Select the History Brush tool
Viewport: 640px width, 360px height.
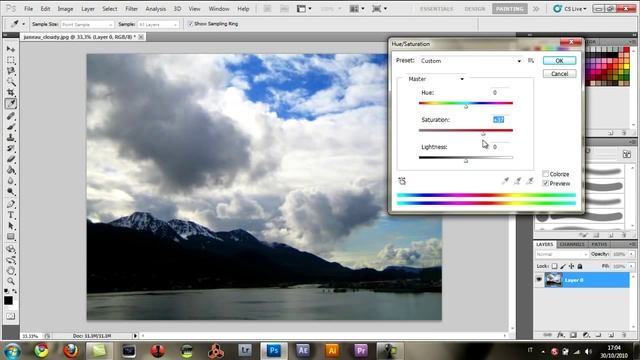tap(11, 149)
